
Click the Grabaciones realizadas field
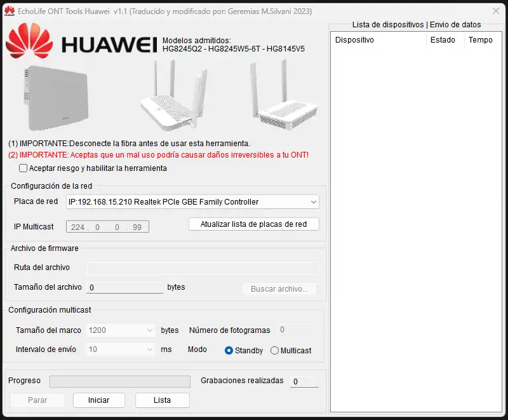point(304,382)
